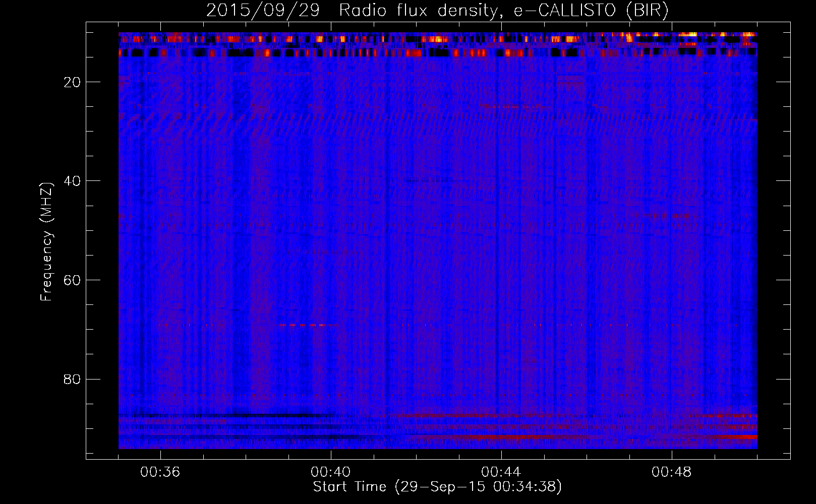Click the plot title "Radio flux density, e-CALLISTO (BIR)"
Viewport: 816px width, 504px height.
[x=503, y=10]
